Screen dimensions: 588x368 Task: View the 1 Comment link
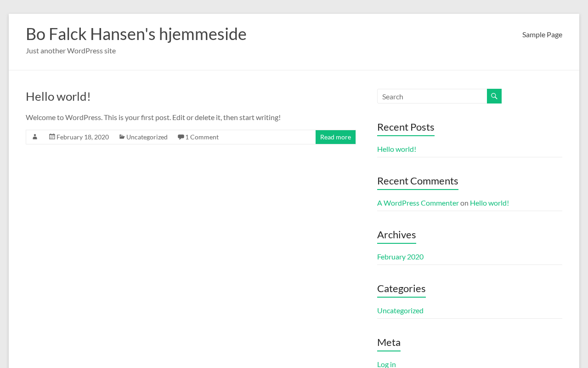point(202,137)
